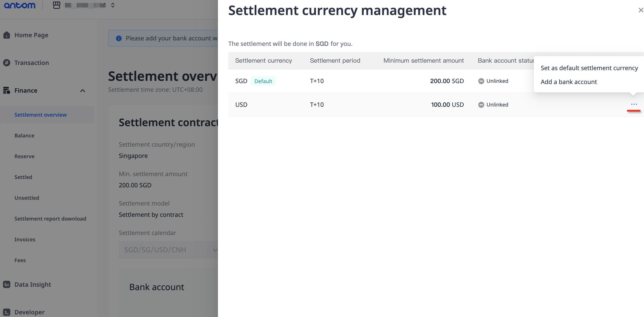Close the Settlement currency management panel

[641, 10]
